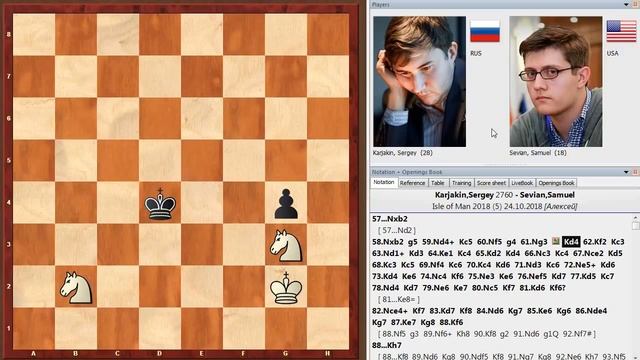640x360 pixels.
Task: Go to move 61.Ng3
Action: (x=534, y=242)
